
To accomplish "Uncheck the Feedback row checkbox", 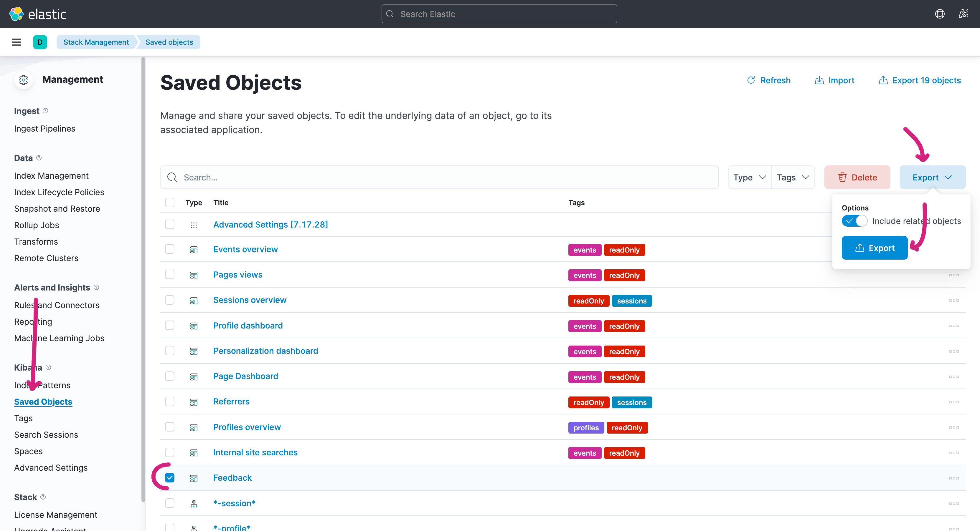I will (170, 478).
